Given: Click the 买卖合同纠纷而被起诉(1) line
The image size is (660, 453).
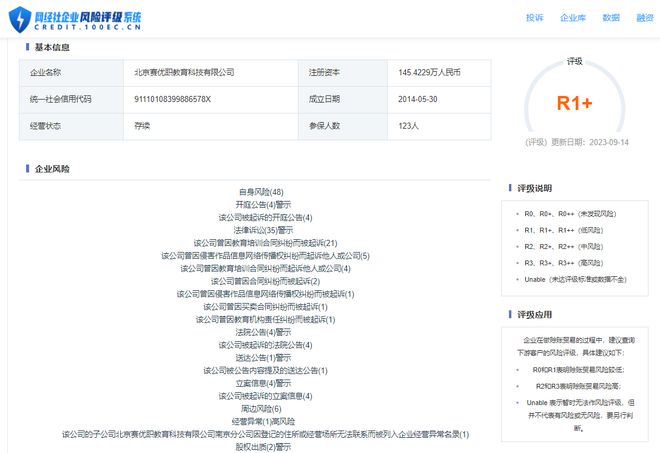Looking at the screenshot, I should (x=265, y=307).
